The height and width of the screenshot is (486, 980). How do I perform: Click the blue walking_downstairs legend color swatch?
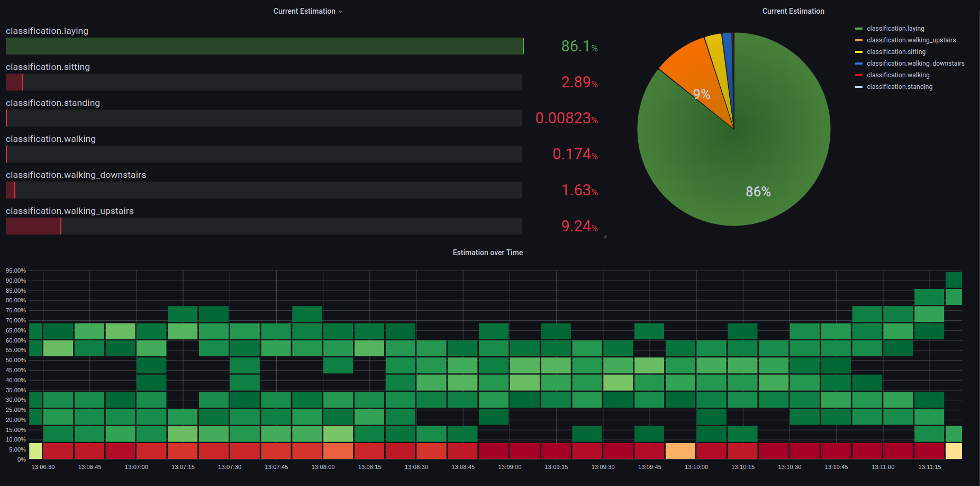[x=859, y=64]
